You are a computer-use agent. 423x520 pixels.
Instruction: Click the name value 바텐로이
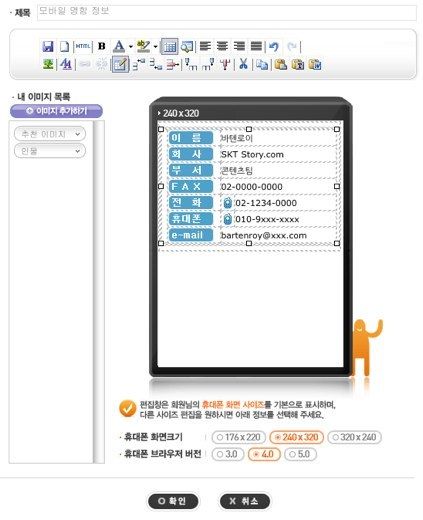click(237, 138)
